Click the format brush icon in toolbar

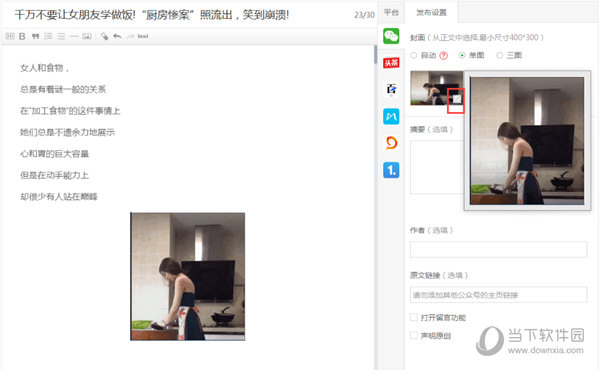[x=104, y=36]
